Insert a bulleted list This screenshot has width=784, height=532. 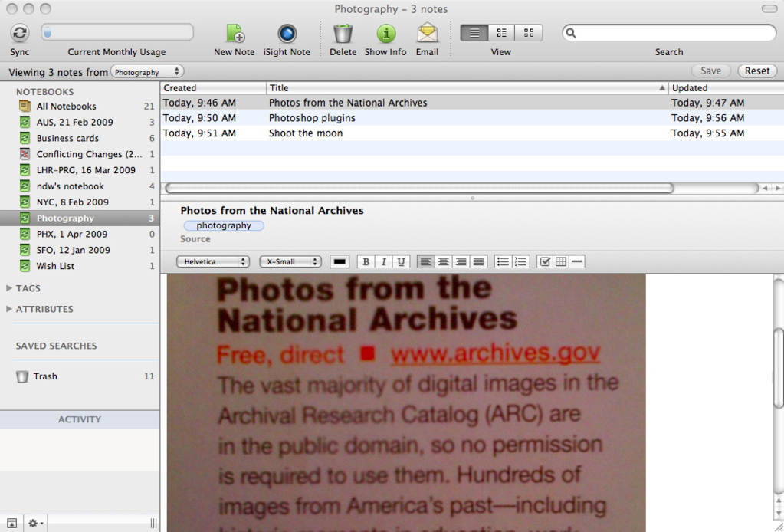click(x=503, y=261)
